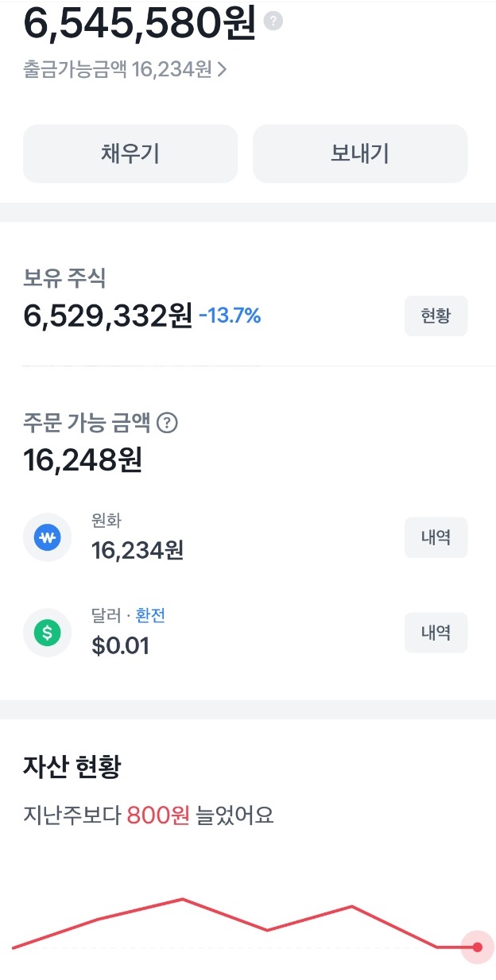Tap the 보유 주식 6,529,332원 amount
The image size is (496, 980).
(108, 316)
